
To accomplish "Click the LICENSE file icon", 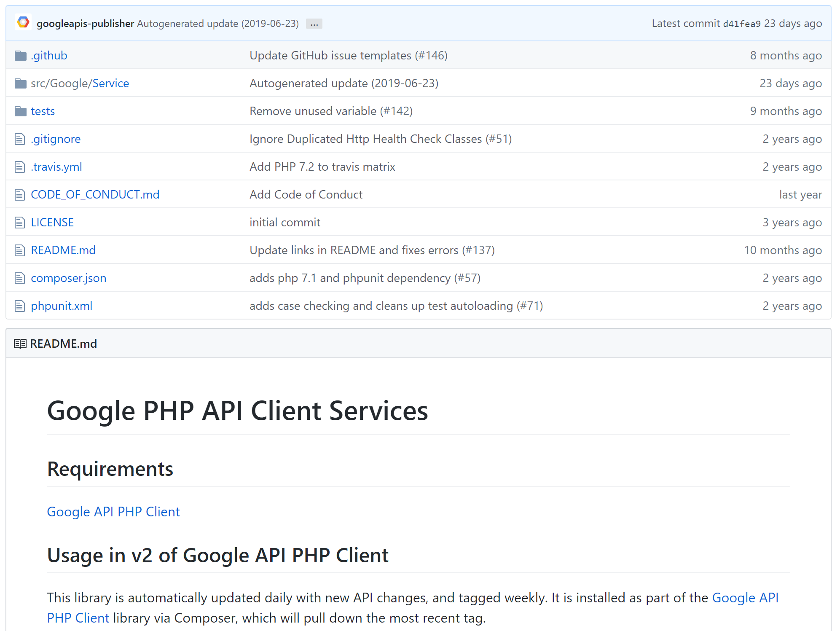I will pyautogui.click(x=20, y=223).
